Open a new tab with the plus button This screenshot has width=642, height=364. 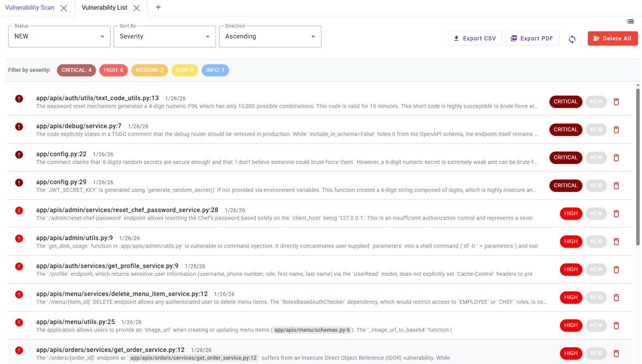(158, 7)
